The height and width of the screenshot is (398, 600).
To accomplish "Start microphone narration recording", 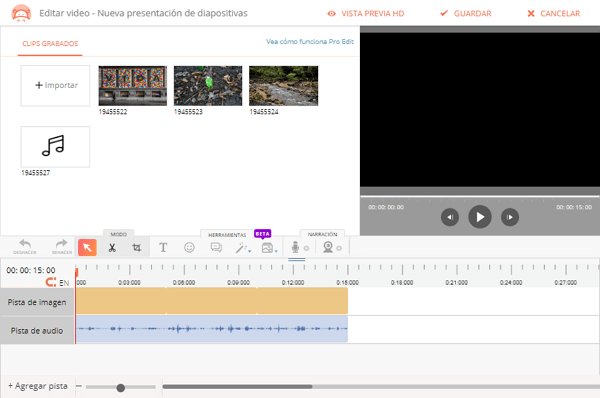I will 295,248.
